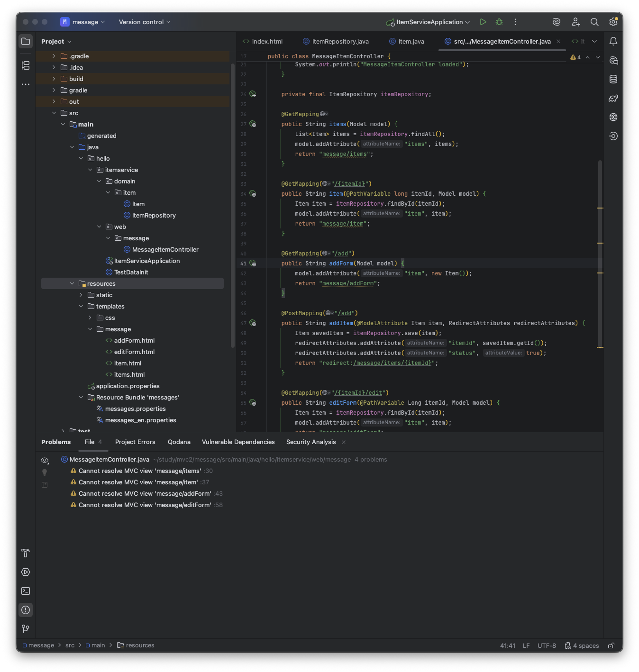Click the Debug bug icon in toolbar

coord(499,22)
